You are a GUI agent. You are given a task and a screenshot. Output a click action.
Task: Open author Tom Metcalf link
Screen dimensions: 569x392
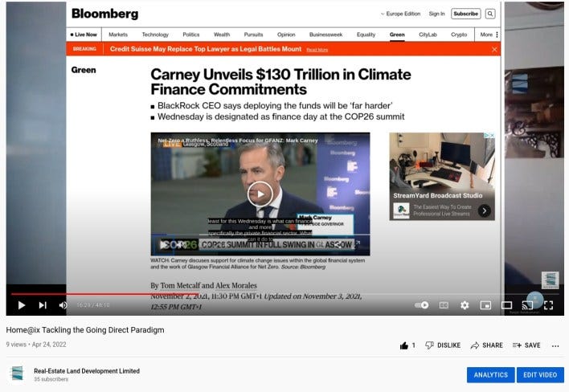179,286
